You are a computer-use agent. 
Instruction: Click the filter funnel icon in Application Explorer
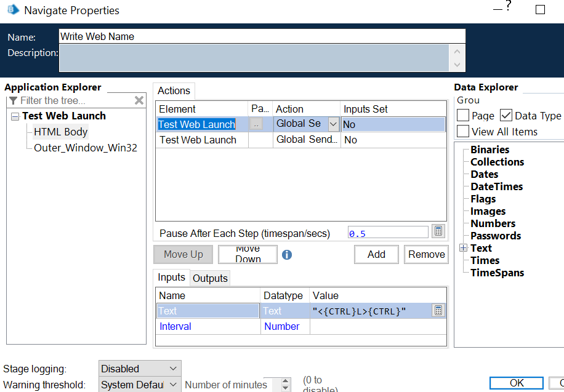click(14, 100)
